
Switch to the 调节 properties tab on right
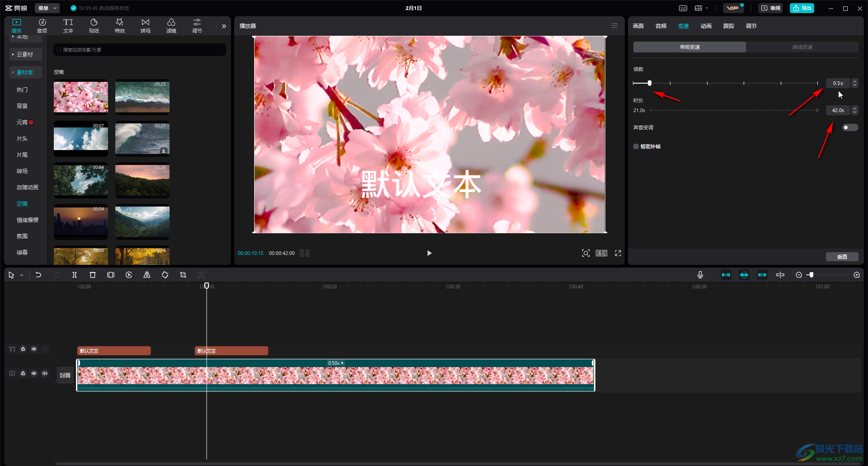point(751,26)
